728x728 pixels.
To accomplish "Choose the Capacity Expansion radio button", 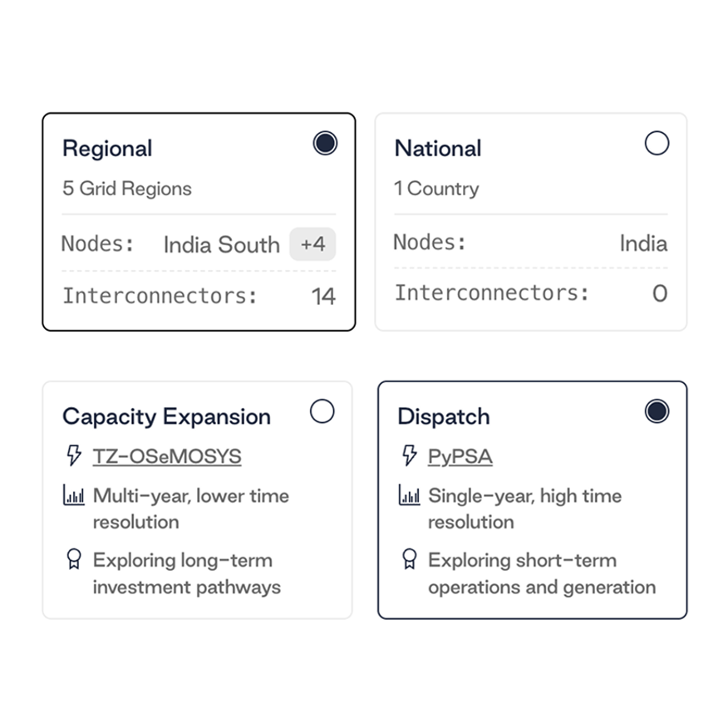I will pos(322,411).
